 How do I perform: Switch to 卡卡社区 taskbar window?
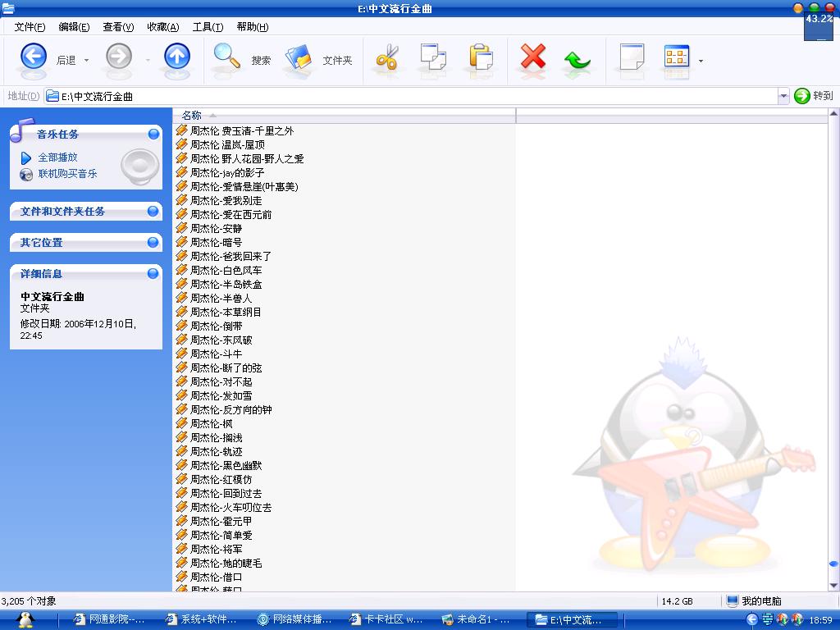point(385,620)
